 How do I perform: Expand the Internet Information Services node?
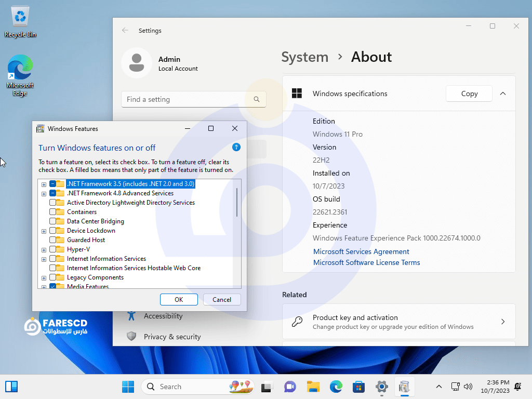[x=44, y=260]
